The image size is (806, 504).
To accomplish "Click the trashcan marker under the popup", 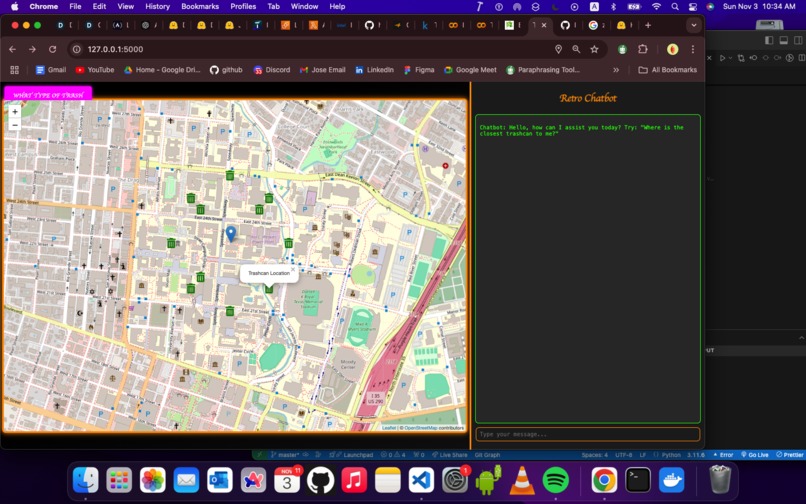I will pyautogui.click(x=269, y=289).
